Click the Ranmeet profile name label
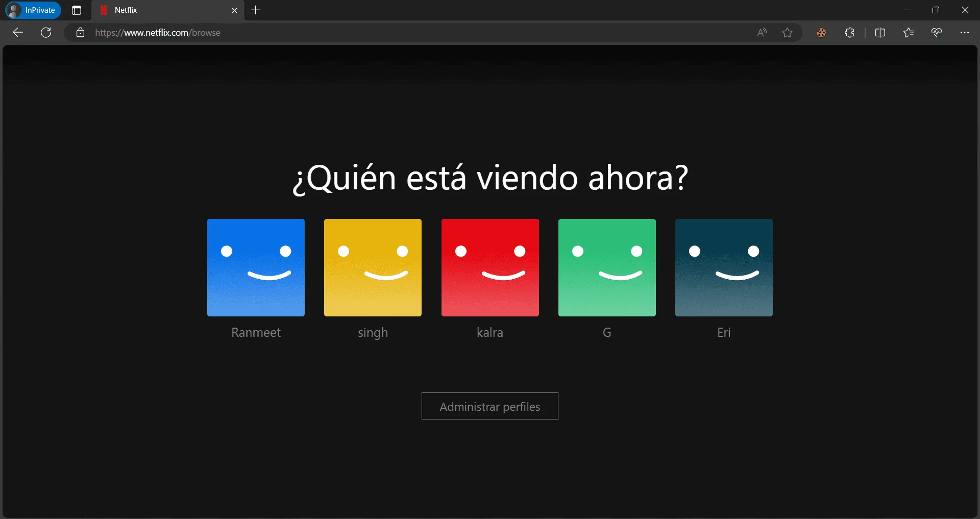This screenshot has width=980, height=519. pos(256,332)
